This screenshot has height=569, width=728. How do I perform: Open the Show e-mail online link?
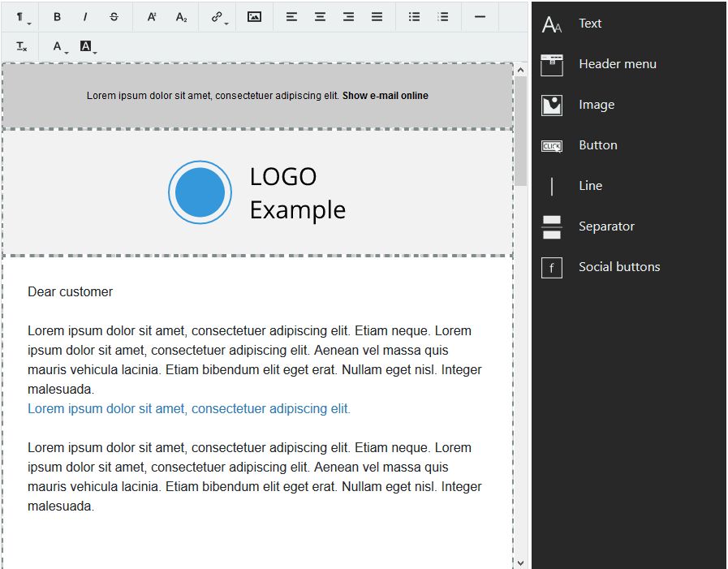pos(386,96)
